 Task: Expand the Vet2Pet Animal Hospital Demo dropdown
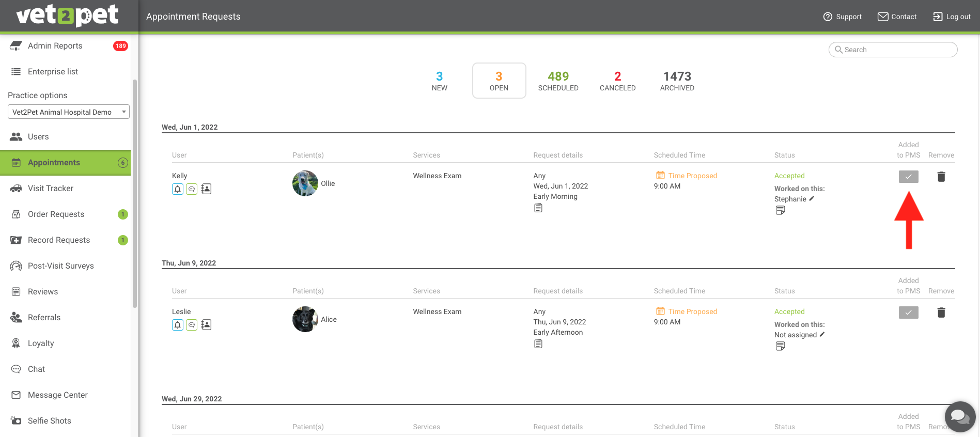coord(69,112)
